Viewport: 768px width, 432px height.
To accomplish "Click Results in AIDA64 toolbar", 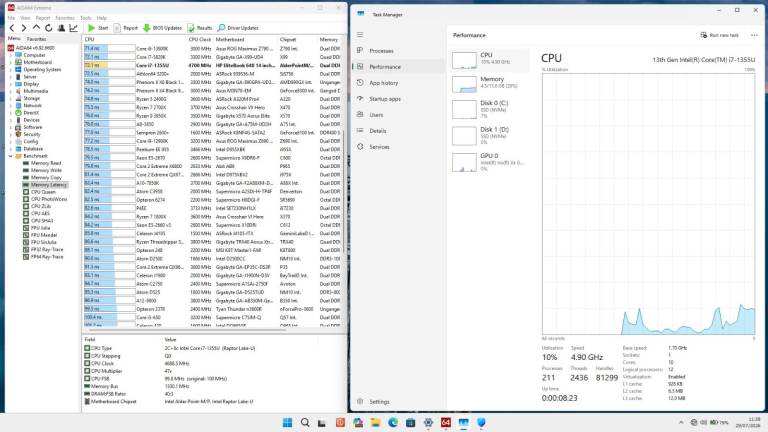I will (x=200, y=28).
